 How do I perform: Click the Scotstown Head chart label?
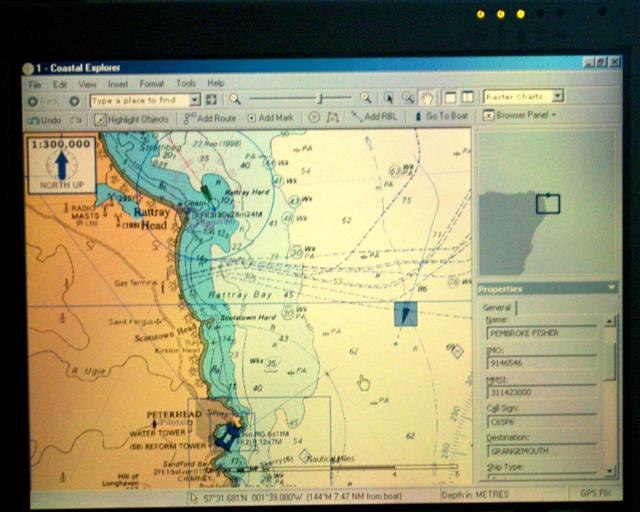[166, 334]
